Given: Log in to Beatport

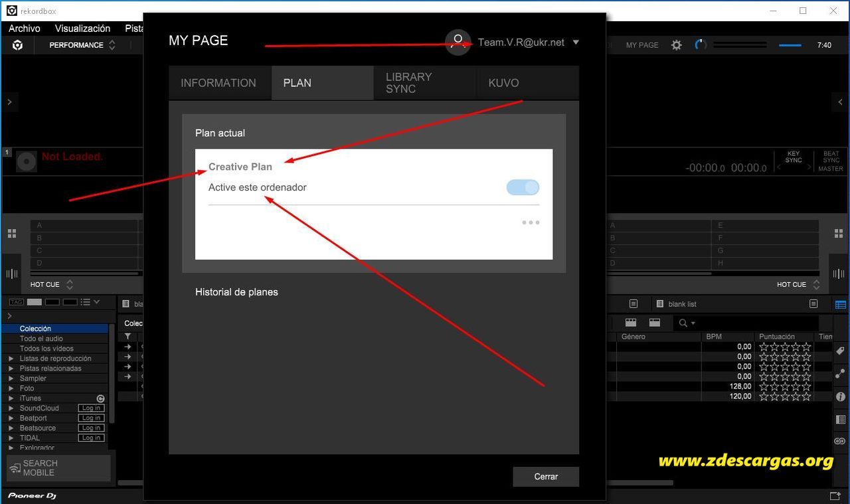Looking at the screenshot, I should (91, 418).
